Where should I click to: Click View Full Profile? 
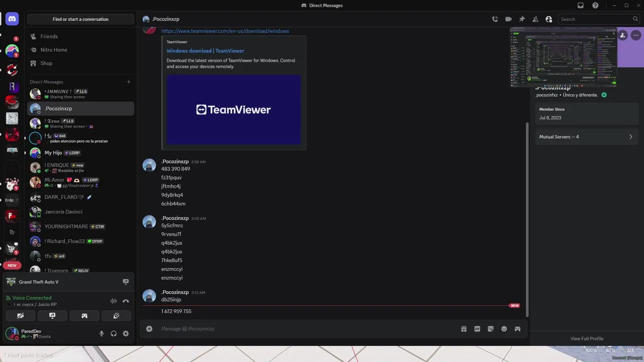587,338
